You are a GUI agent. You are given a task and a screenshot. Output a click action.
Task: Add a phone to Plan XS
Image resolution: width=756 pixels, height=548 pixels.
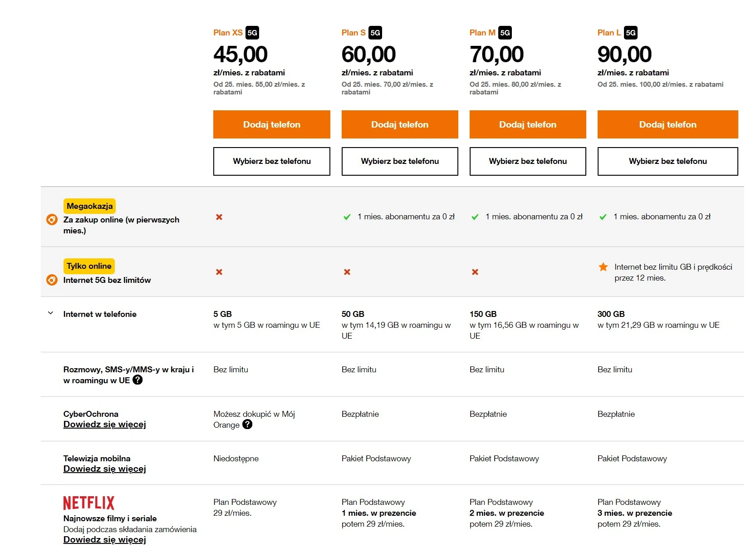(x=272, y=124)
